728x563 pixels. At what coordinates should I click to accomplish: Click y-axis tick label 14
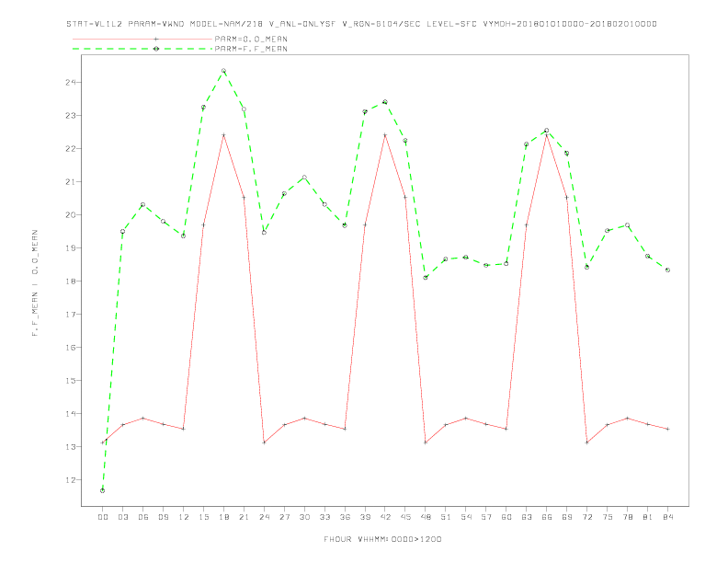point(71,414)
